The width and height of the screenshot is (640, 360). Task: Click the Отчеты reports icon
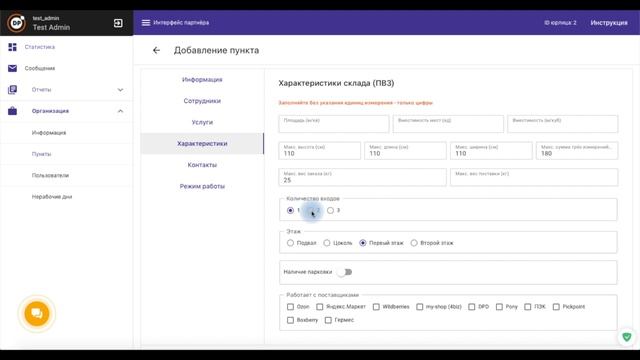(x=13, y=89)
